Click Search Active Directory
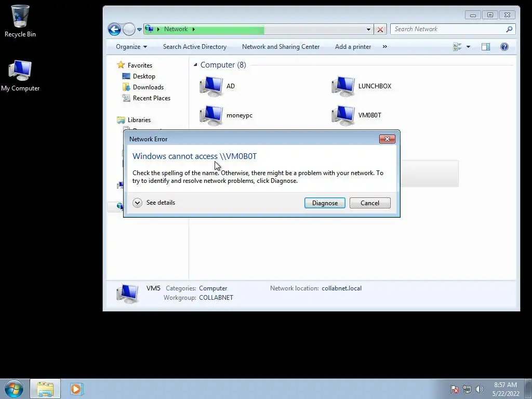 [195, 47]
